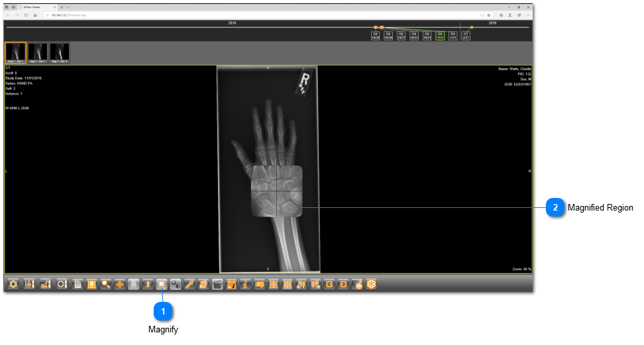Screen dimensions: 644x345
Task: Switch to the Ultima Viewer browser tab
Action: pos(37,7)
